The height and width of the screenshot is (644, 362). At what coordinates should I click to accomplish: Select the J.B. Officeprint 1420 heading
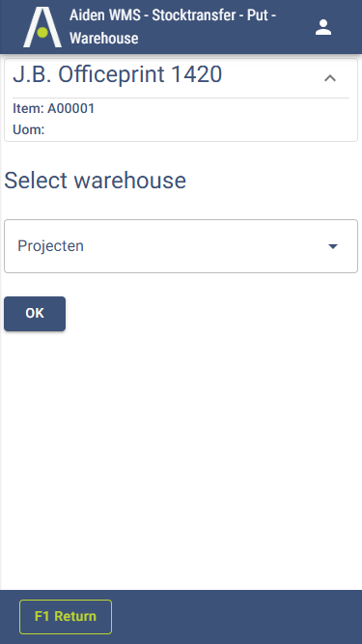(118, 74)
